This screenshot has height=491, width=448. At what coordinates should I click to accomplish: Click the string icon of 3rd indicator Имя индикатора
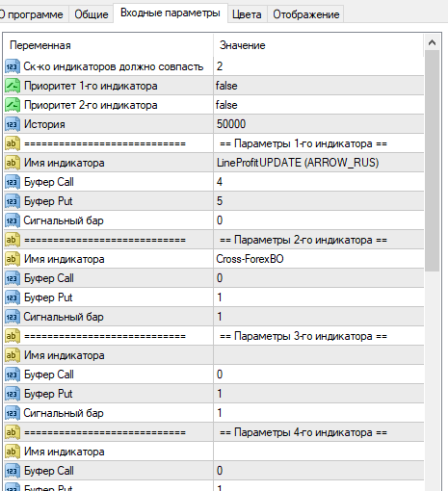(x=13, y=355)
